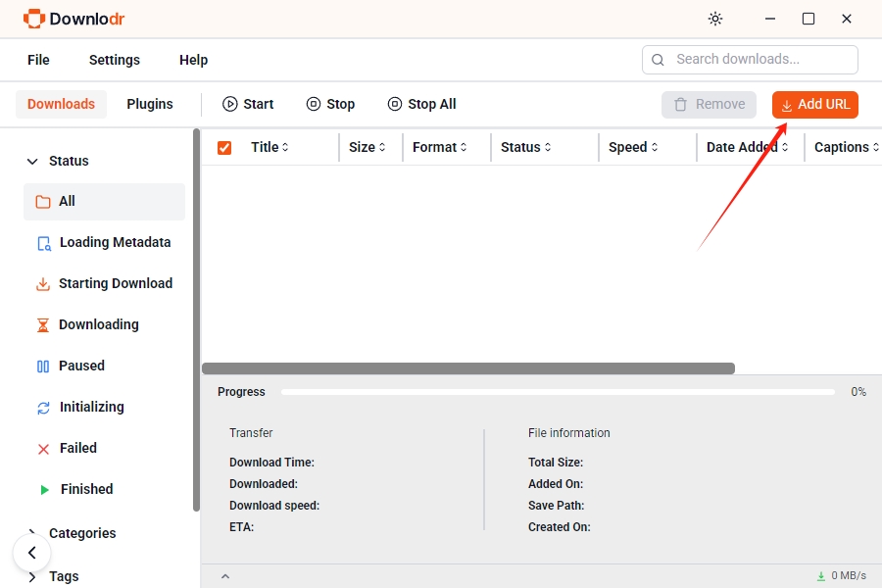
Task: Collapse the sidebar with the left arrow button
Action: click(x=32, y=553)
